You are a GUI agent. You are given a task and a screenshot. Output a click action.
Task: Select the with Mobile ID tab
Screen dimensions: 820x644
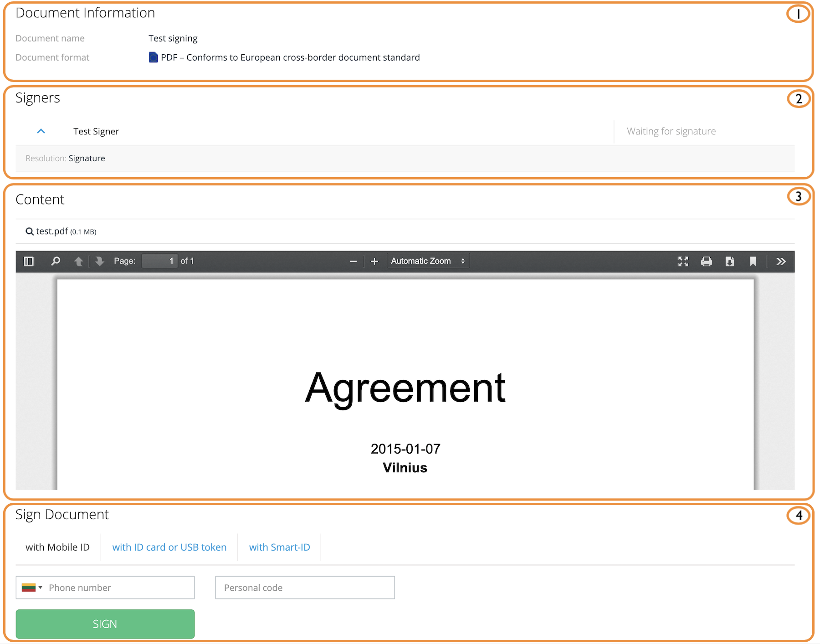pyautogui.click(x=57, y=547)
